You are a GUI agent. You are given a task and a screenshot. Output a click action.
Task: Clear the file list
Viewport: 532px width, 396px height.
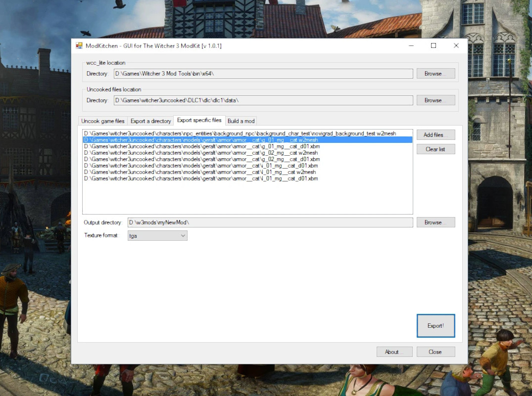click(x=435, y=149)
